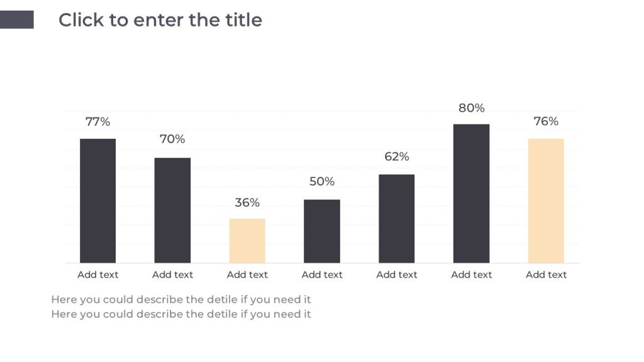Screen dimensions: 644x362
Task: Select the tallest 80% bar
Action: pos(472,194)
